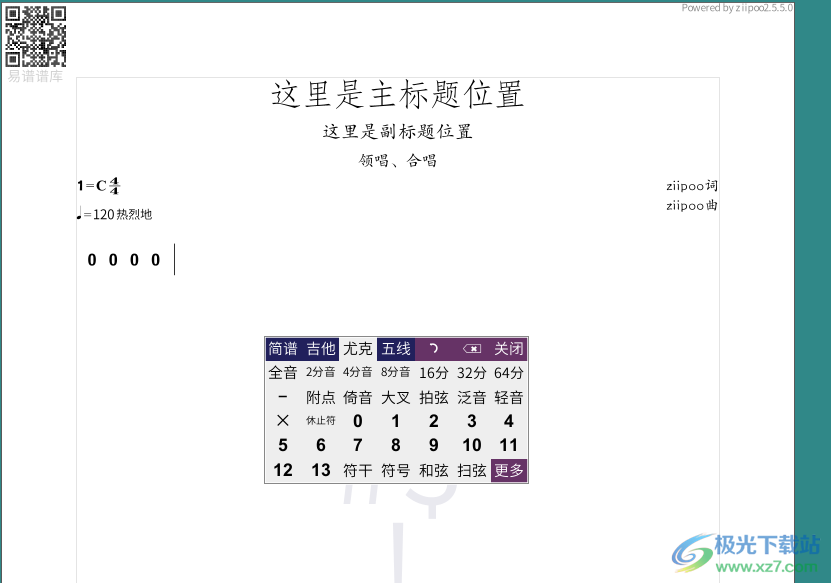Click the backspace delete icon
Image resolution: width=831 pixels, height=583 pixels.
pyautogui.click(x=470, y=348)
